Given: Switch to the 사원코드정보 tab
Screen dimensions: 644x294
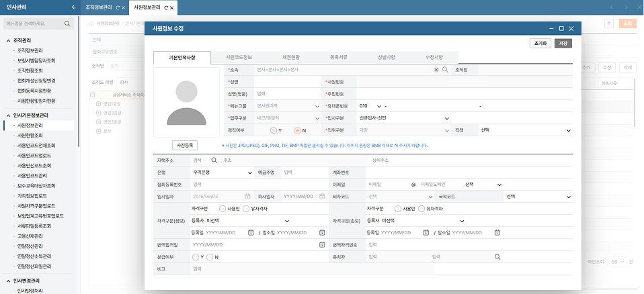Looking at the screenshot, I should (x=239, y=57).
